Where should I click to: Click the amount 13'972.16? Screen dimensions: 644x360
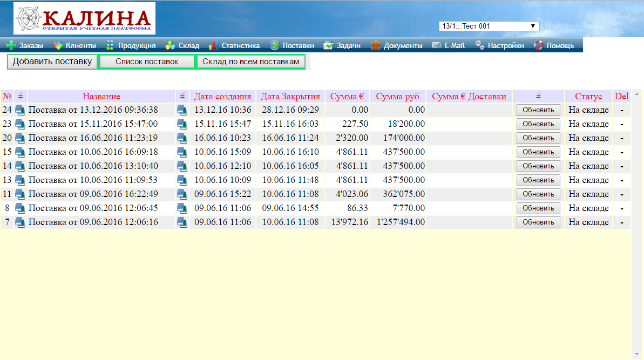tap(350, 222)
